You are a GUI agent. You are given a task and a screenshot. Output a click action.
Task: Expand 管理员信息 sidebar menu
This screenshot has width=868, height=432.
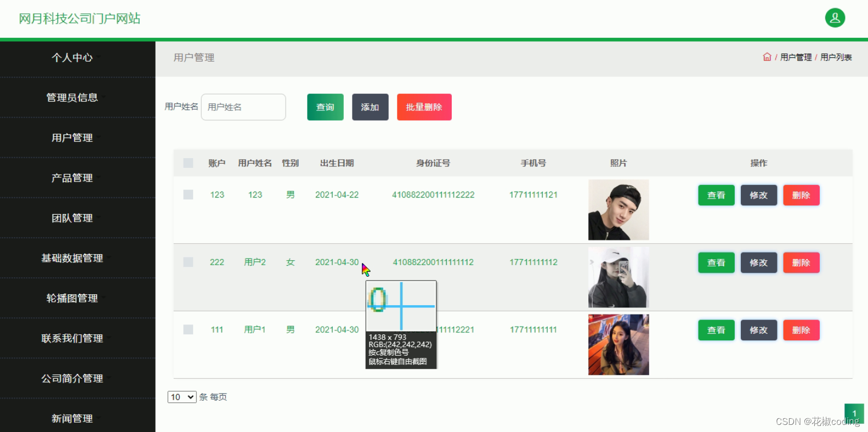(72, 98)
